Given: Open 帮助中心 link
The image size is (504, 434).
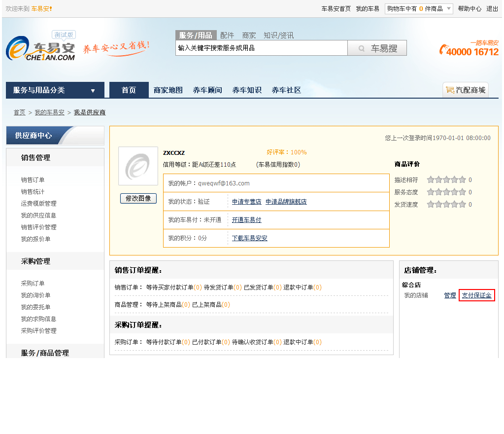Looking at the screenshot, I should click(x=470, y=9).
